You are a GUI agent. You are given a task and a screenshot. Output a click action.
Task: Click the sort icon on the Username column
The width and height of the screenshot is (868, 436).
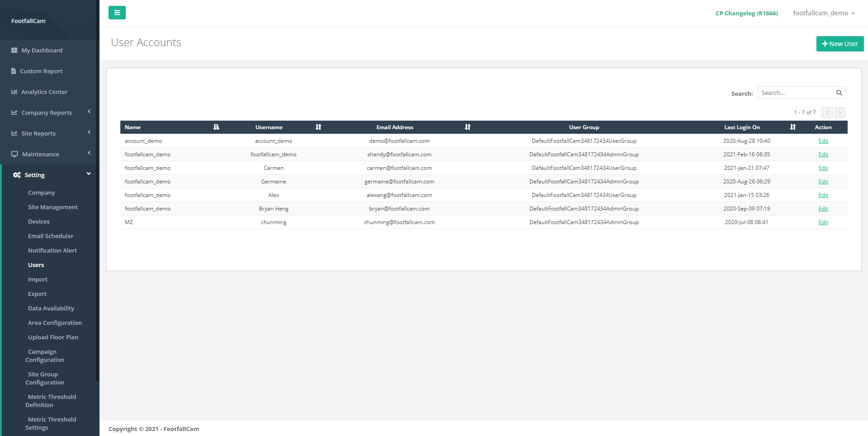[318, 127]
